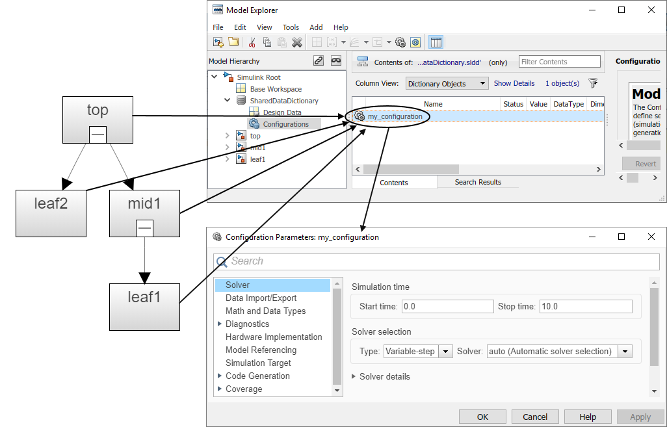Click the grayed grid table toolbar icon

[316, 42]
